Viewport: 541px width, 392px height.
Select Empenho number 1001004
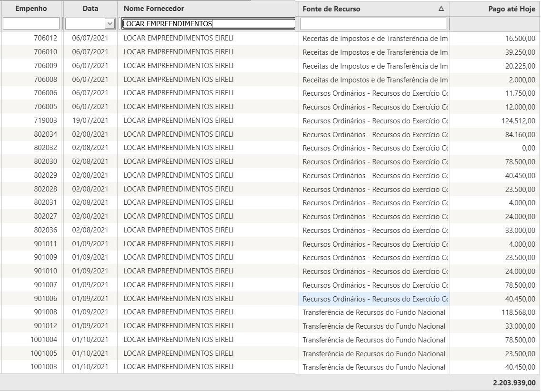click(44, 340)
